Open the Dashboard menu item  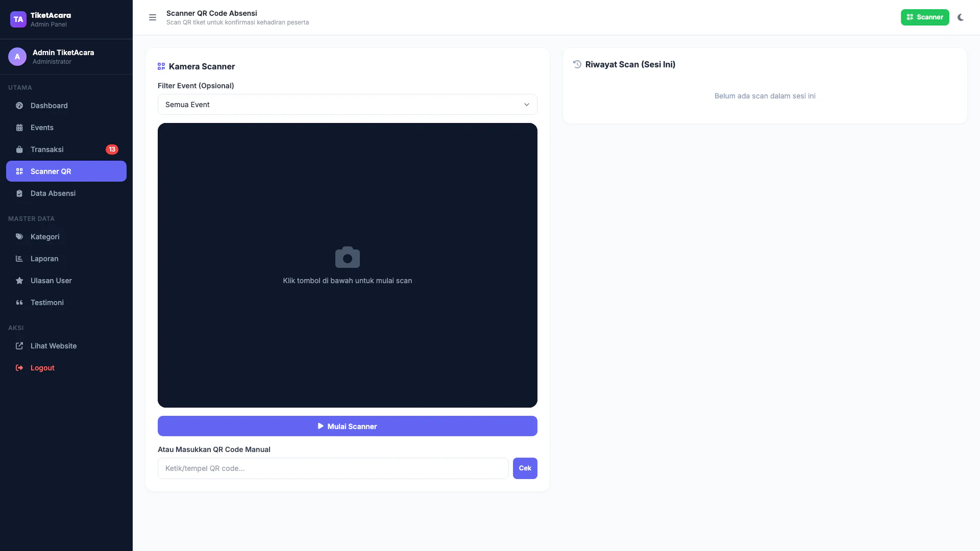click(x=66, y=106)
